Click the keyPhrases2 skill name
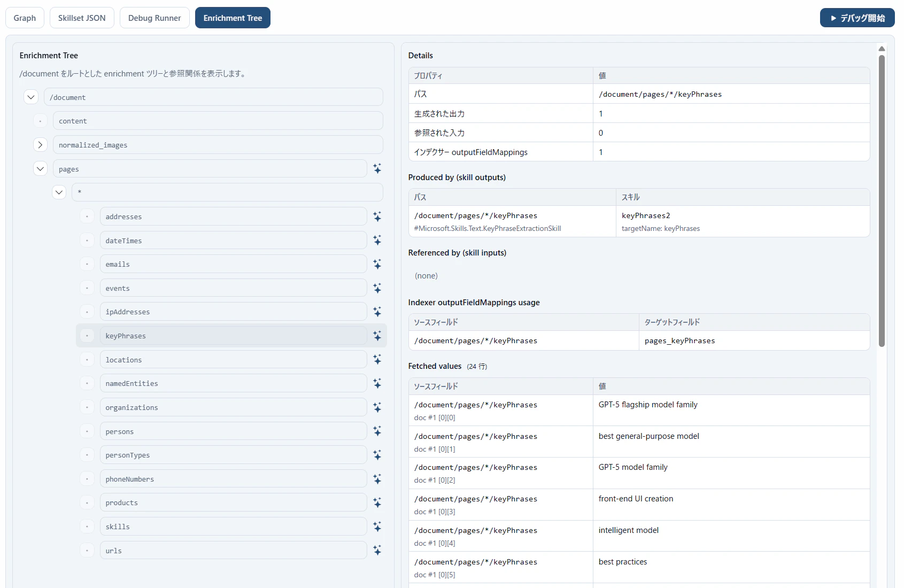Image resolution: width=904 pixels, height=588 pixels. point(646,215)
